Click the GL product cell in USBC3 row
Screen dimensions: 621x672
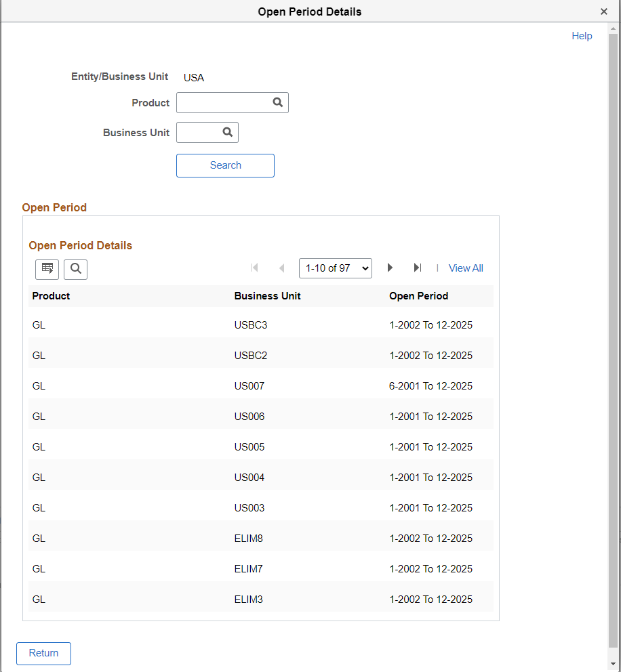(39, 325)
